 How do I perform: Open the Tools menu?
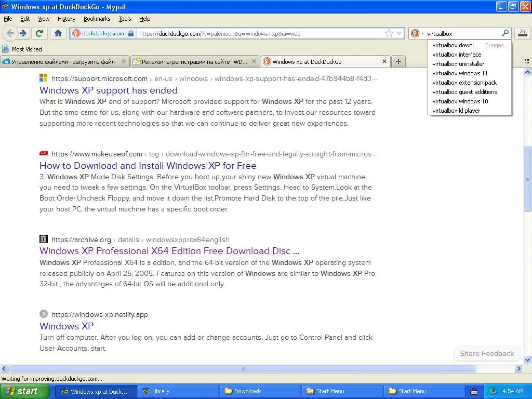pos(125,19)
